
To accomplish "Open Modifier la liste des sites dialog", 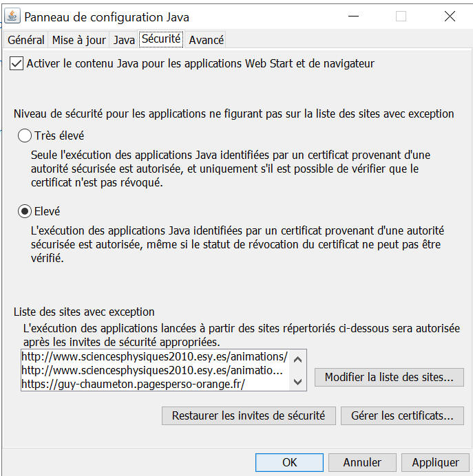I will click(389, 378).
